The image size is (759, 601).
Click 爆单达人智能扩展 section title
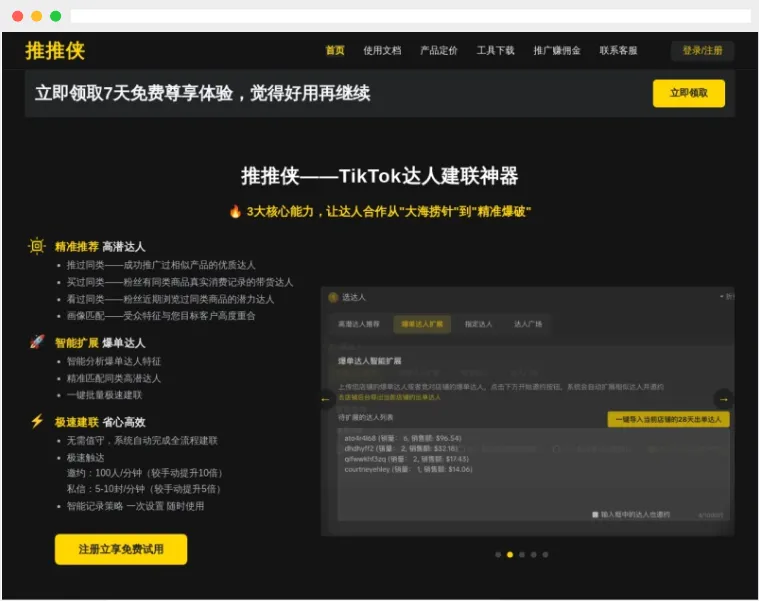tap(369, 361)
